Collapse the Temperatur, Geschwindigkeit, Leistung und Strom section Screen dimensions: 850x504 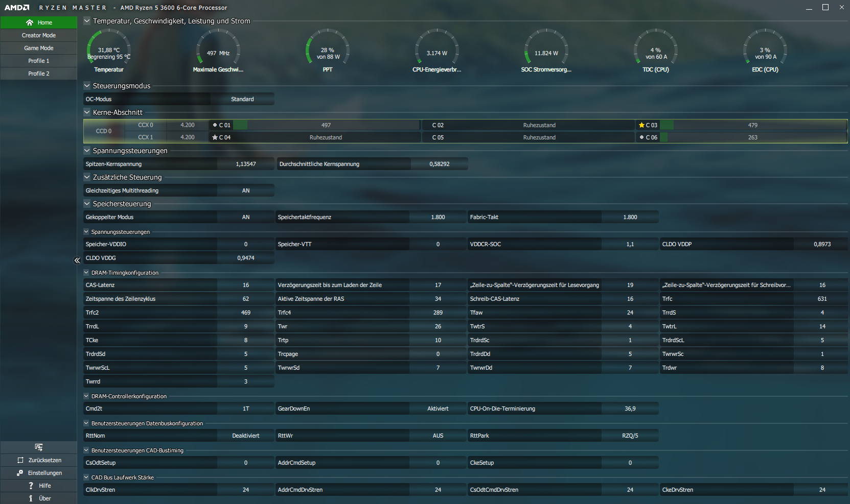tap(87, 21)
